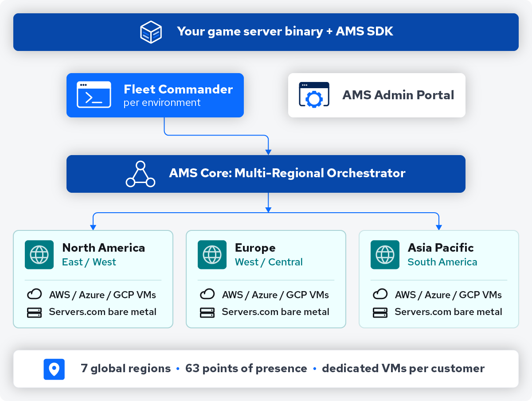The image size is (532, 401).
Task: Click the server icon in North America card
Action: pyautogui.click(x=34, y=312)
